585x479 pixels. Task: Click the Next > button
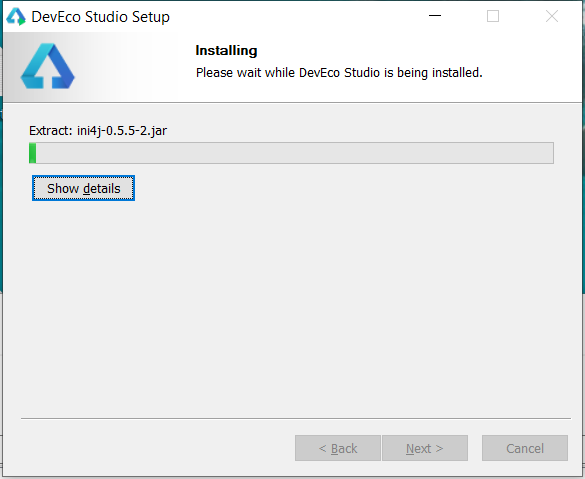425,448
